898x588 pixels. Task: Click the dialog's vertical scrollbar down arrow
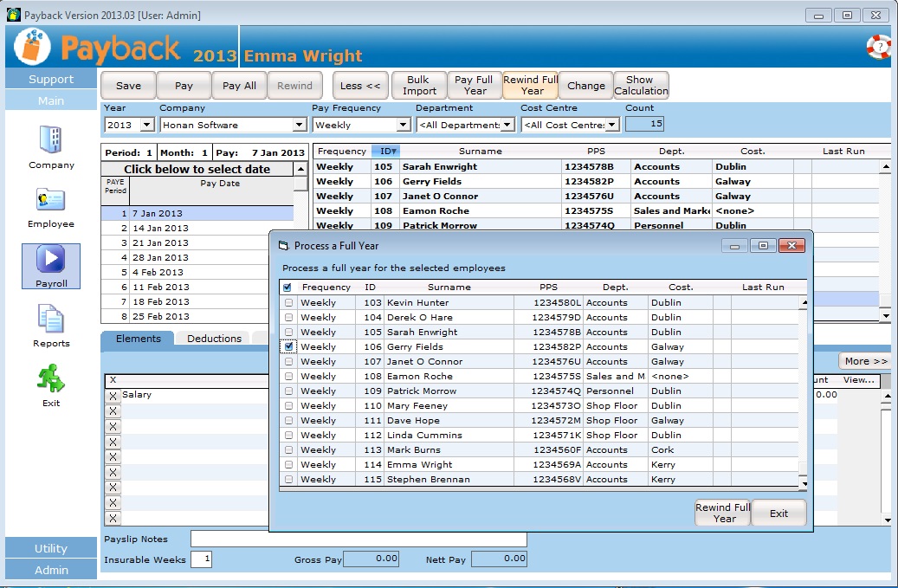803,484
